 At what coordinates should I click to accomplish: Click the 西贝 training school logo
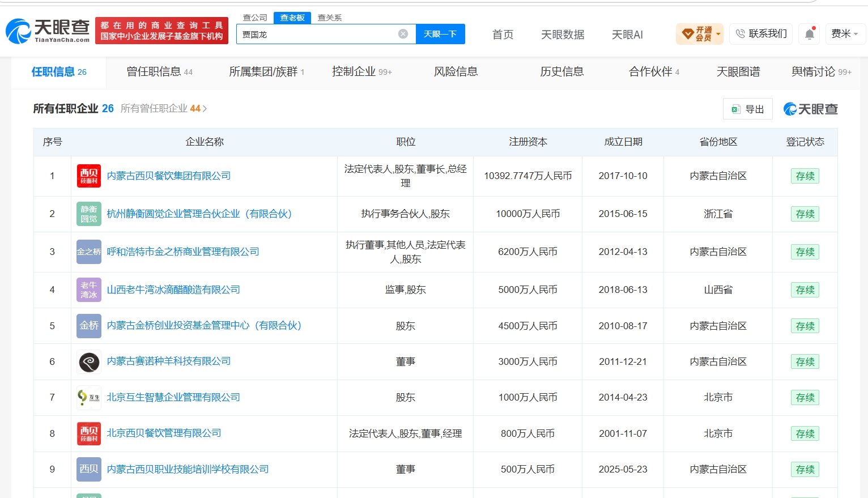[89, 469]
